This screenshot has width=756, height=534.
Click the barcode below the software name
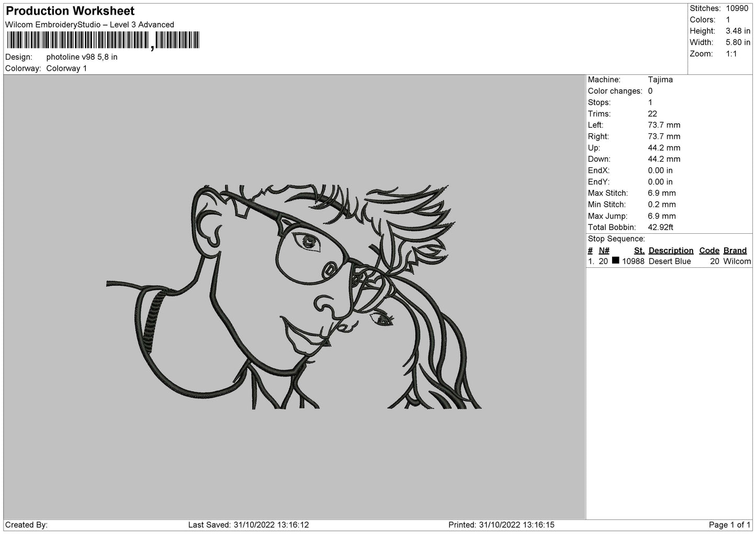(x=103, y=40)
